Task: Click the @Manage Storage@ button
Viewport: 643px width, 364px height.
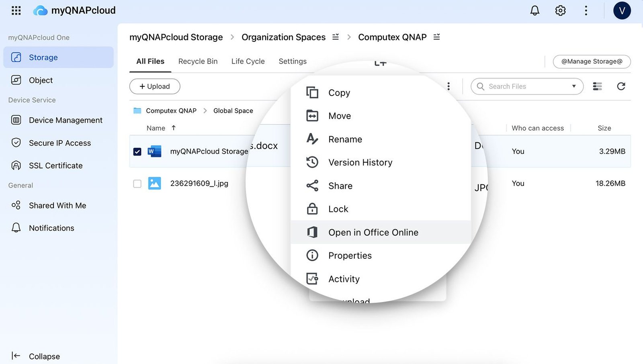Action: coord(592,61)
